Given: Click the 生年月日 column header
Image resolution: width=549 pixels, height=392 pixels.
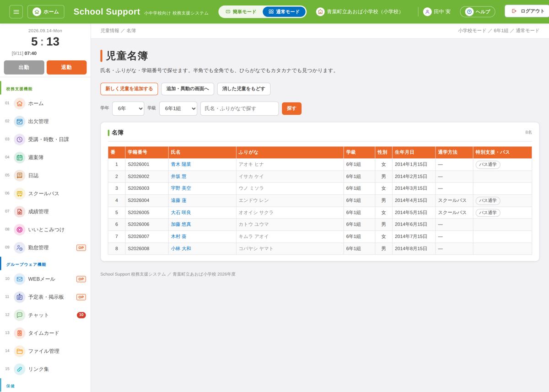Looking at the screenshot, I should pos(414,152).
